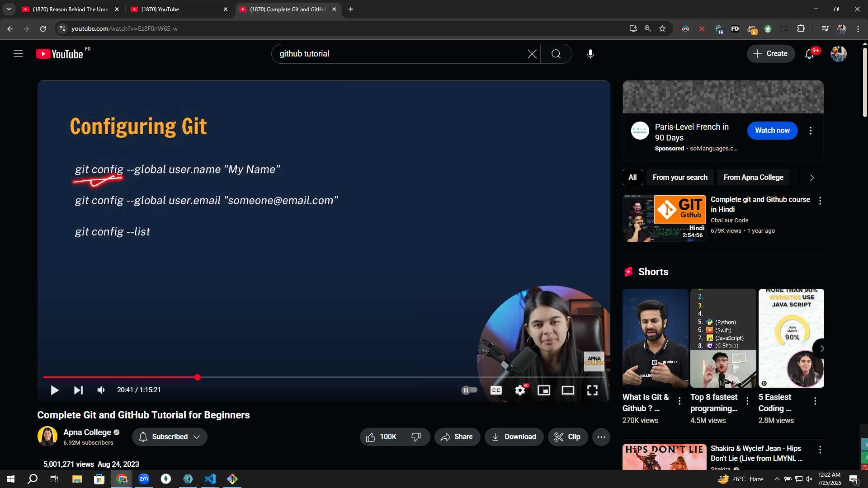Viewport: 868px width, 488px height.
Task: Start voice search with the microphone
Action: point(590,54)
